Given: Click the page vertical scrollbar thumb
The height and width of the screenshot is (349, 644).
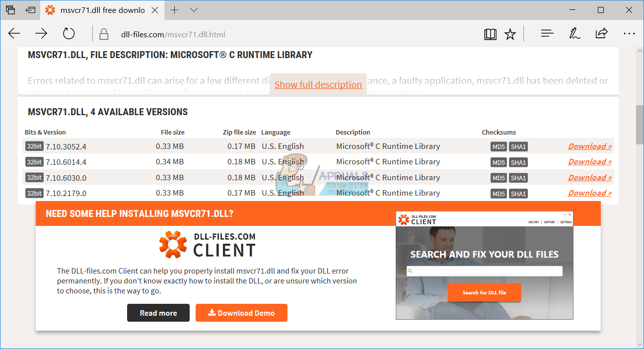Looking at the screenshot, I should pos(640,125).
